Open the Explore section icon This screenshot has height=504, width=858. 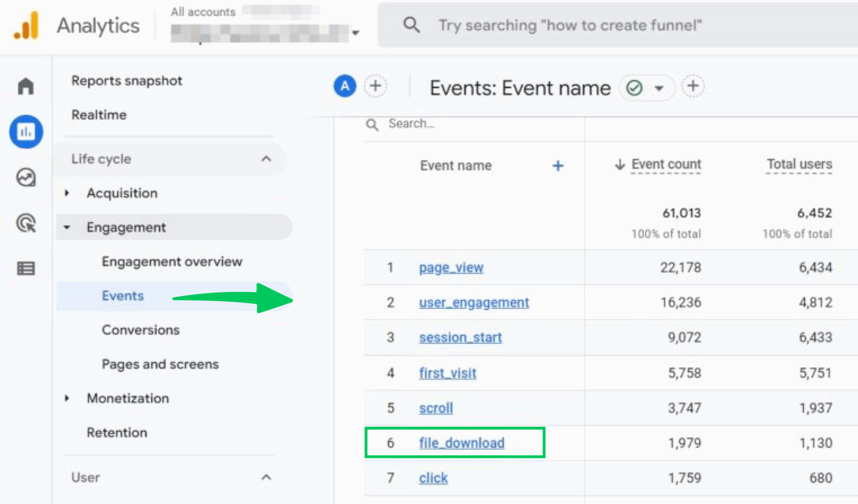(x=26, y=178)
